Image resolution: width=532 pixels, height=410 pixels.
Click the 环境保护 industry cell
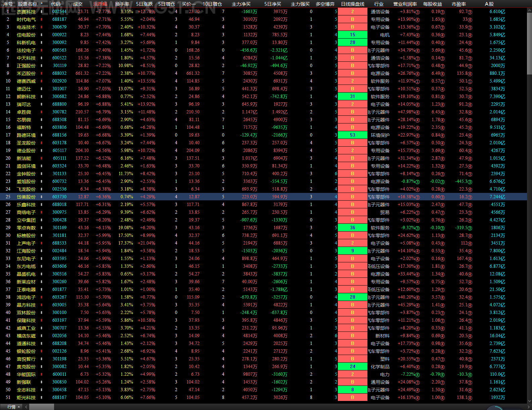coord(380,135)
